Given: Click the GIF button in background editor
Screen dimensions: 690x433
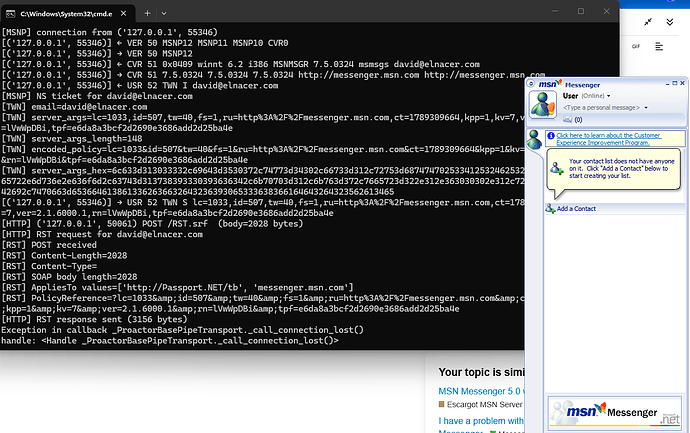Looking at the screenshot, I should coord(636,46).
